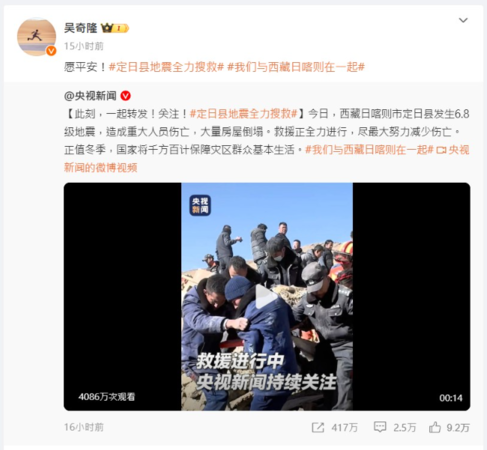Visit the @央视新闻 account link
The height and width of the screenshot is (450, 487).
tap(90, 96)
